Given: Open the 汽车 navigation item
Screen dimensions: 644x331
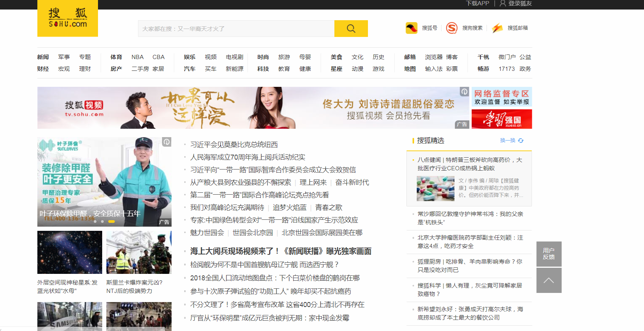Looking at the screenshot, I should (190, 69).
